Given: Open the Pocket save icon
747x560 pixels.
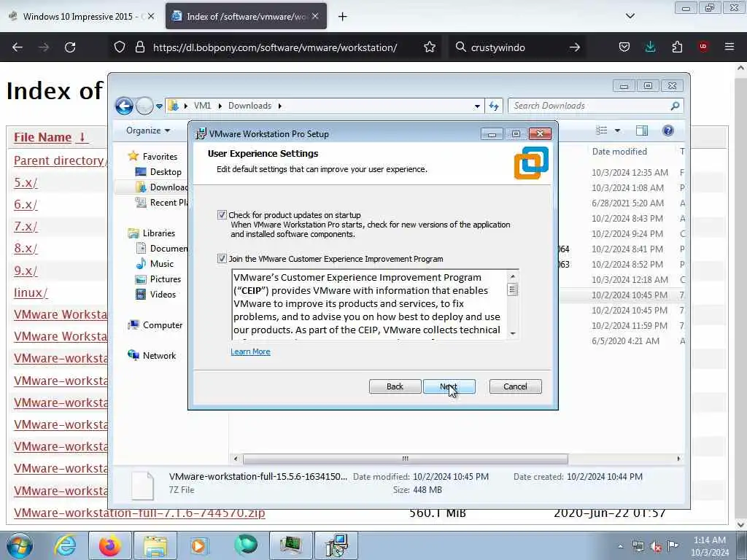Looking at the screenshot, I should point(624,47).
